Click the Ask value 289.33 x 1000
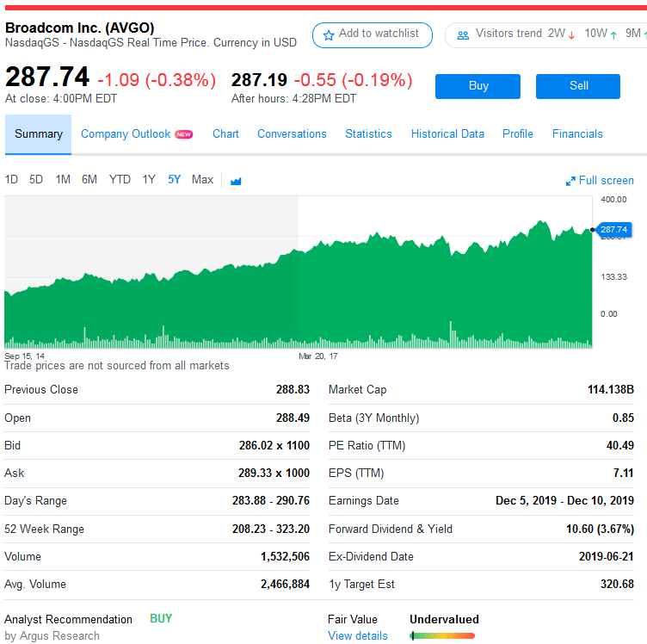This screenshot has height=644, width=647. coord(274,473)
